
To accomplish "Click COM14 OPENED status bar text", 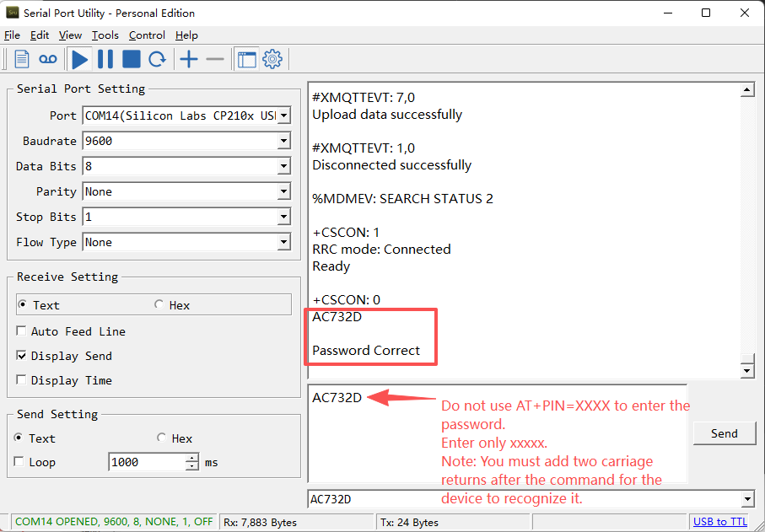I will [x=114, y=522].
